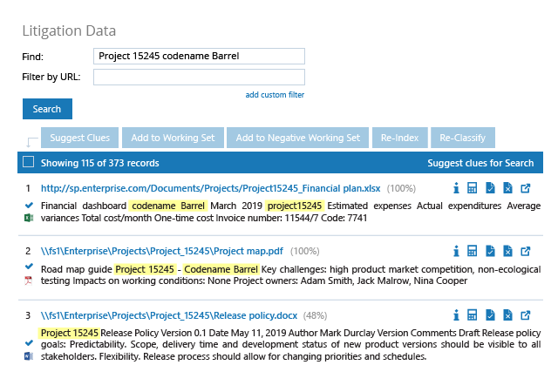Viewport: 558px width, 392px height.
Task: Toggle select-all checkbox in results header
Action: [28, 162]
